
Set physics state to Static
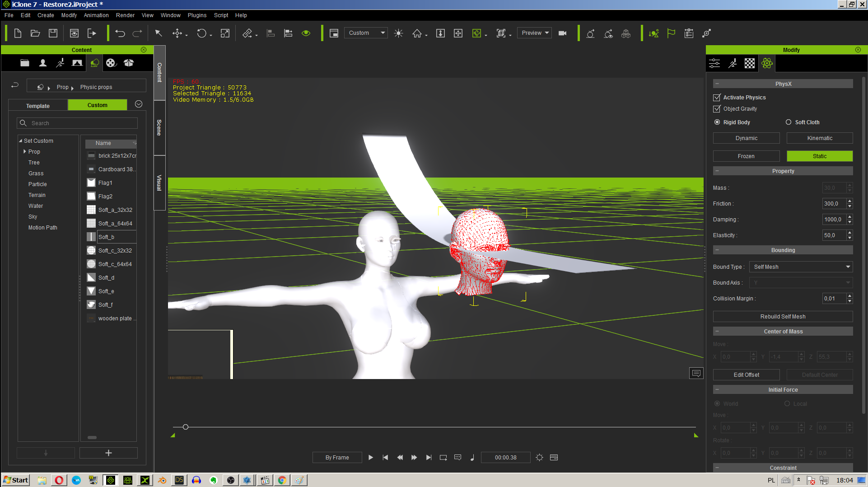pyautogui.click(x=820, y=156)
